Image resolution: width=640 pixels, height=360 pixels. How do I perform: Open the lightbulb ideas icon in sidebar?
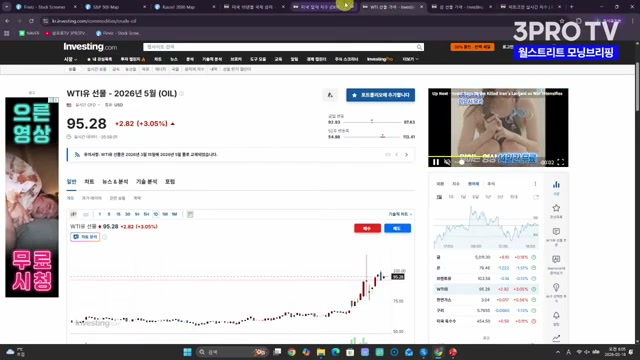coord(556,287)
